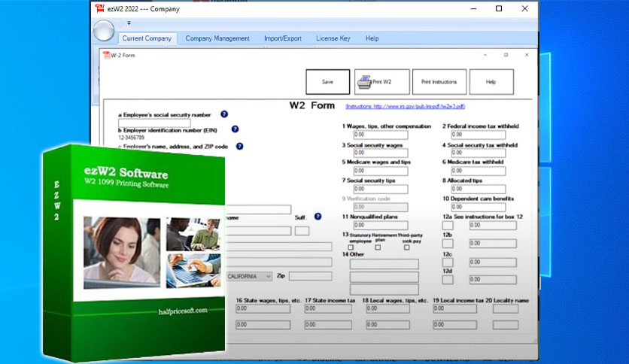Click first row State income tax field
Image resolution: width=629 pixels, height=364 pixels.
tap(328, 308)
